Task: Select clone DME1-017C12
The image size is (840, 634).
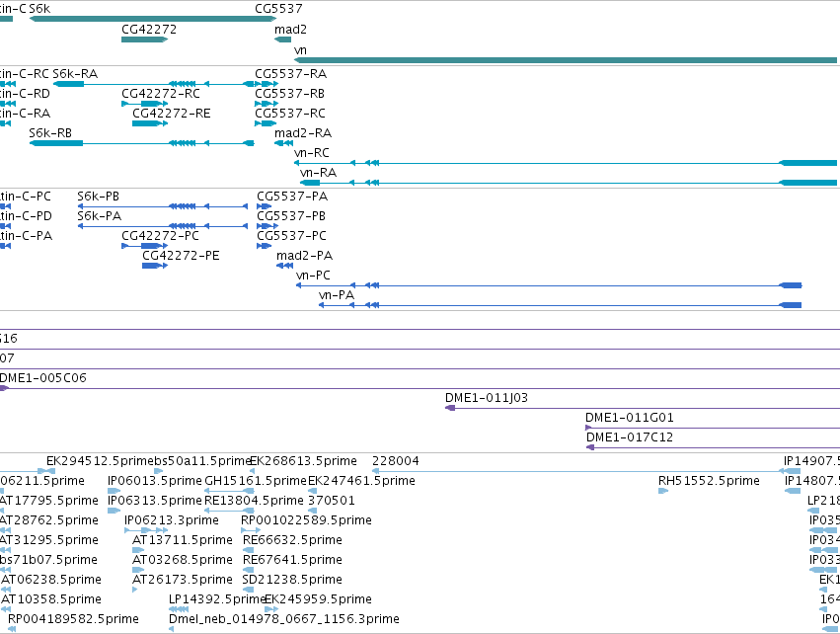Action: tap(713, 447)
